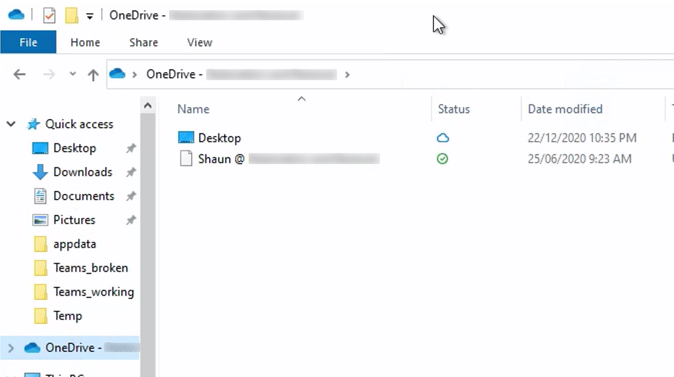Open Pictures in Quick access
Screen dimensions: 674x377
tap(74, 220)
